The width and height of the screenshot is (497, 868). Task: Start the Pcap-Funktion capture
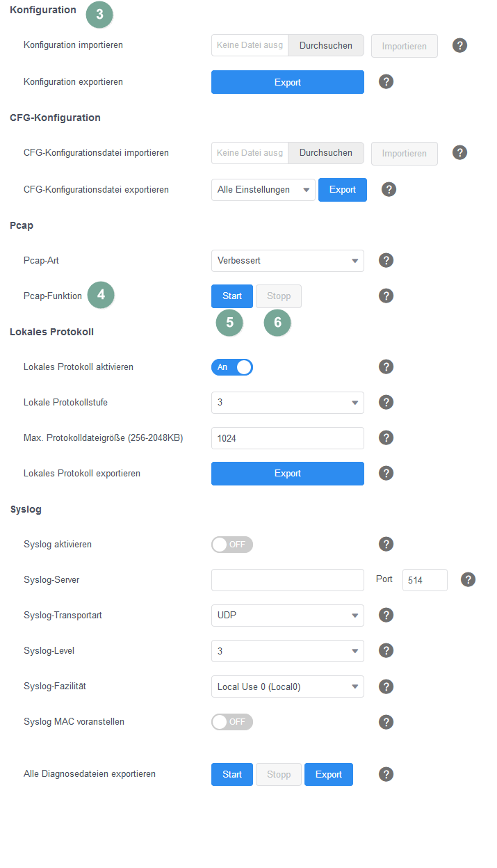(232, 296)
